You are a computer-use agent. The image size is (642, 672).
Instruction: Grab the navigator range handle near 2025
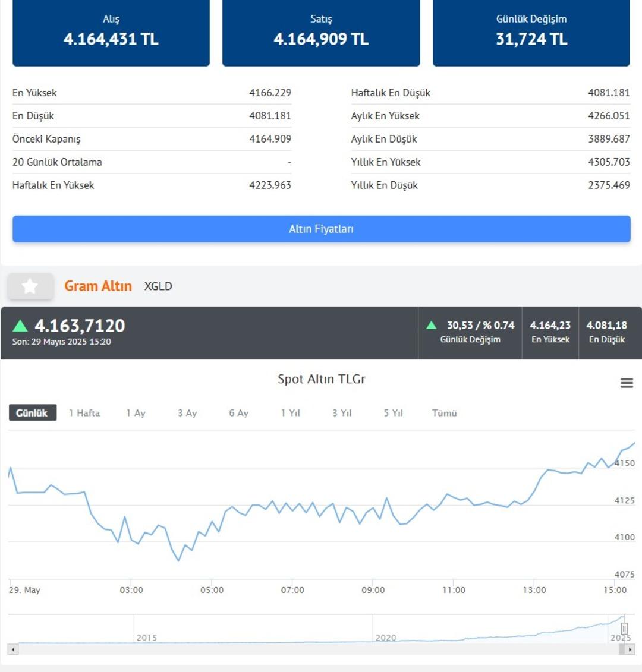624,629
